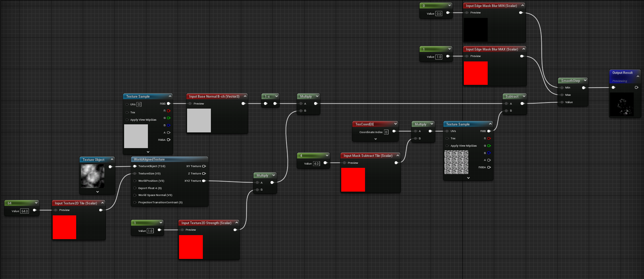This screenshot has height=279, width=644.
Task: Click Input Mask Subtract Tile's Preview pin
Action: [345, 163]
